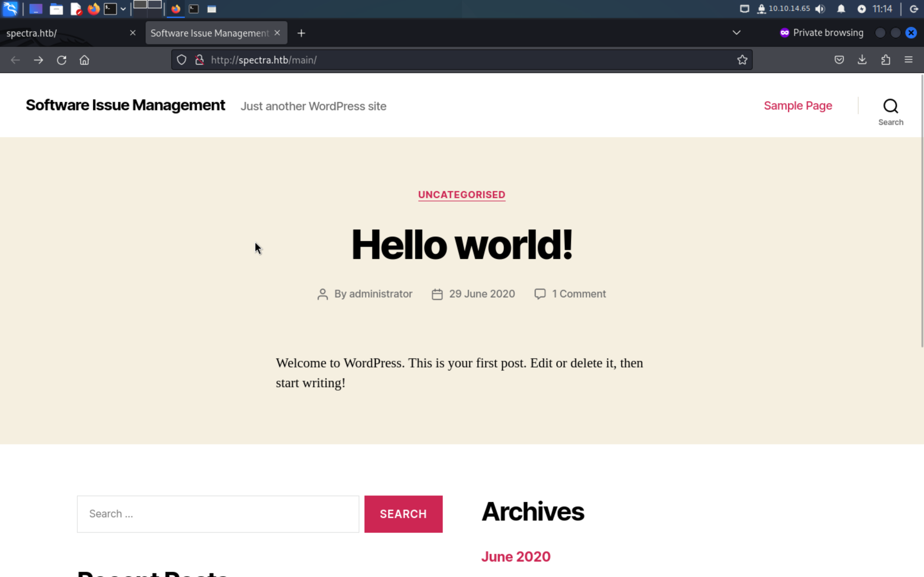Open a new browser tab

click(x=301, y=33)
